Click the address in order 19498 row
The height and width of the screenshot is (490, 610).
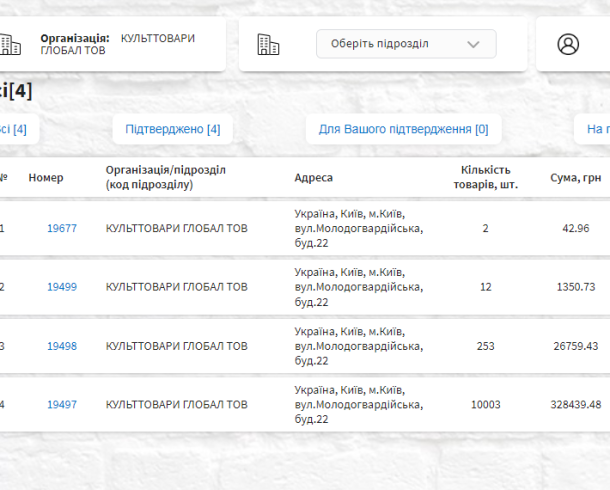pos(359,346)
